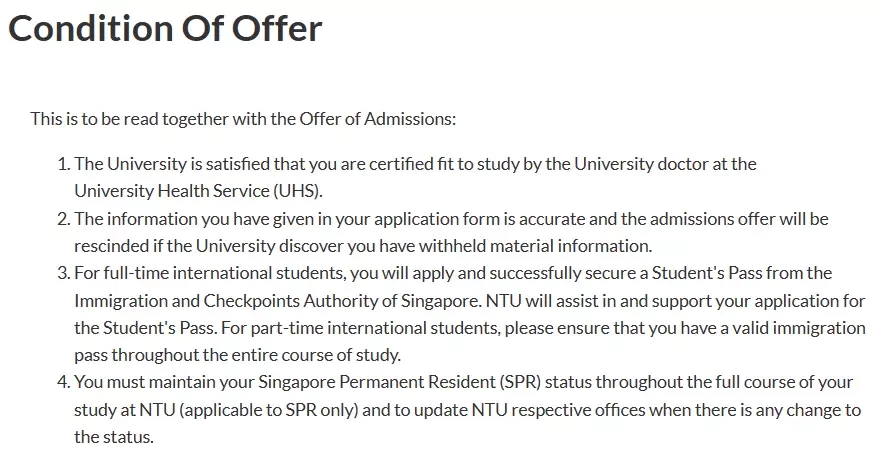Click list item 1 about University doctor
885x449 pixels.
coord(407,177)
